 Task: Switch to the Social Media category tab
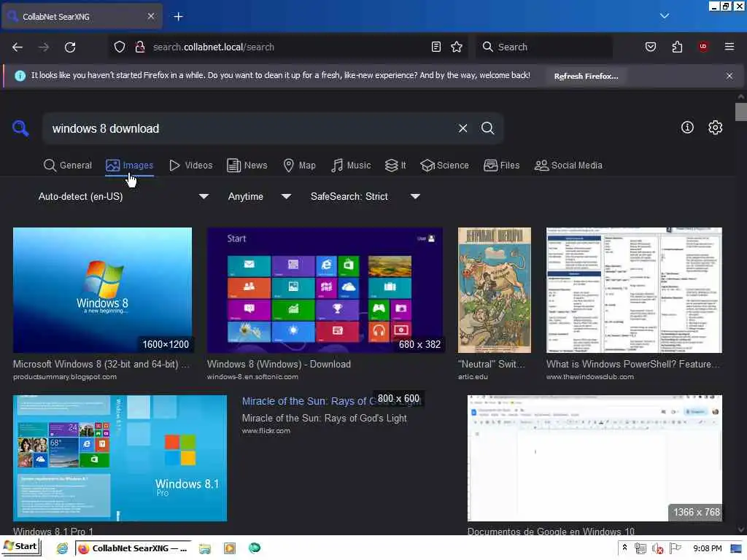tap(568, 166)
